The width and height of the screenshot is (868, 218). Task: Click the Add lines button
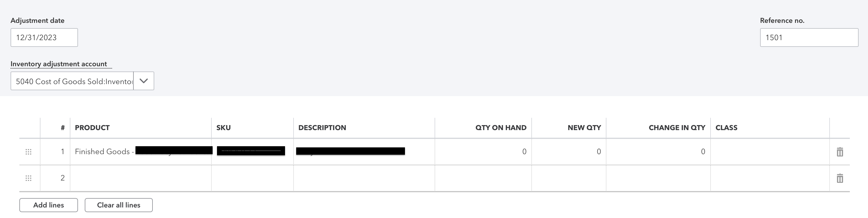pos(48,205)
